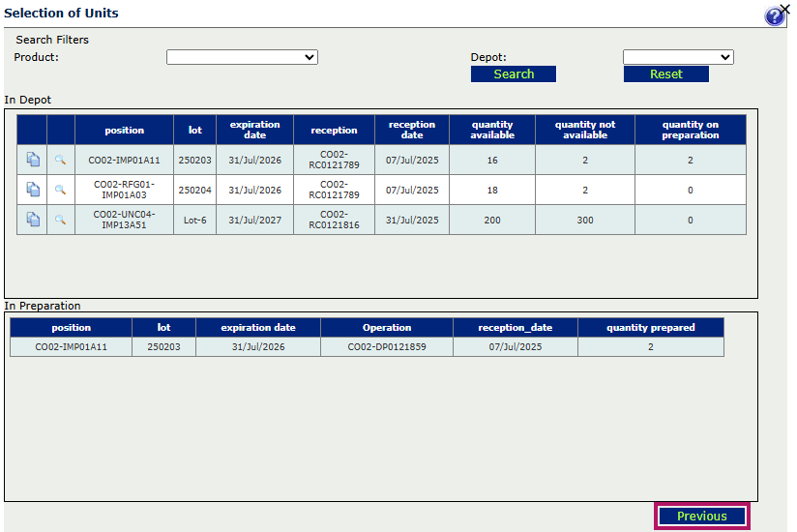Select operation cell CO02-DP0121859
Viewport: 797px width, 532px height.
click(387, 347)
